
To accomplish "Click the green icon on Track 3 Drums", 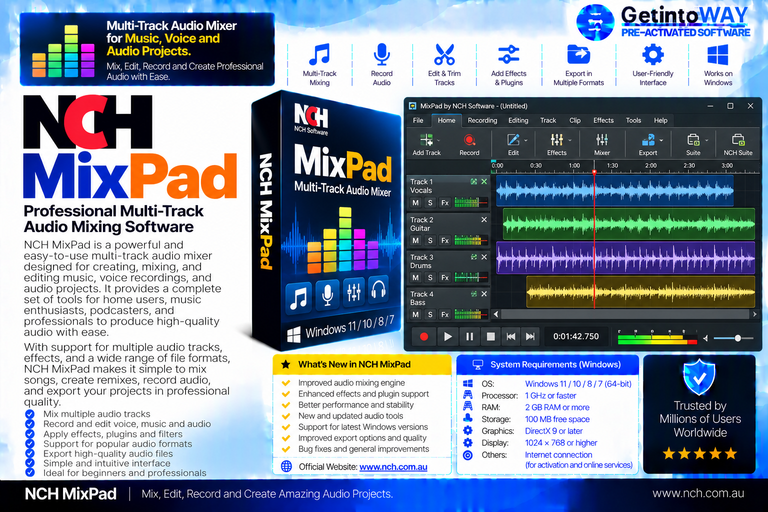I will click(474, 257).
